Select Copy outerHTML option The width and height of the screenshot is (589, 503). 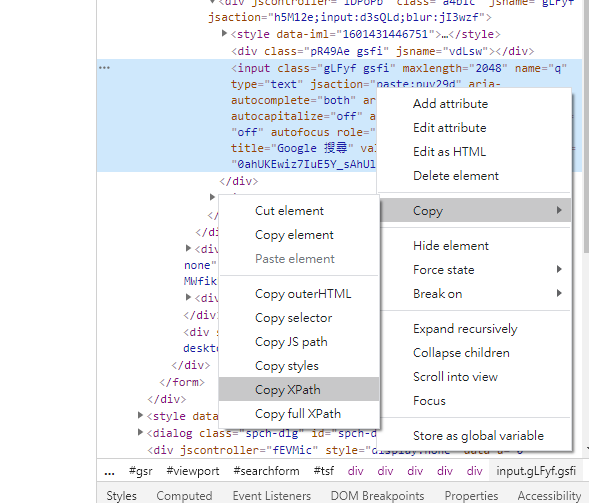coord(299,294)
